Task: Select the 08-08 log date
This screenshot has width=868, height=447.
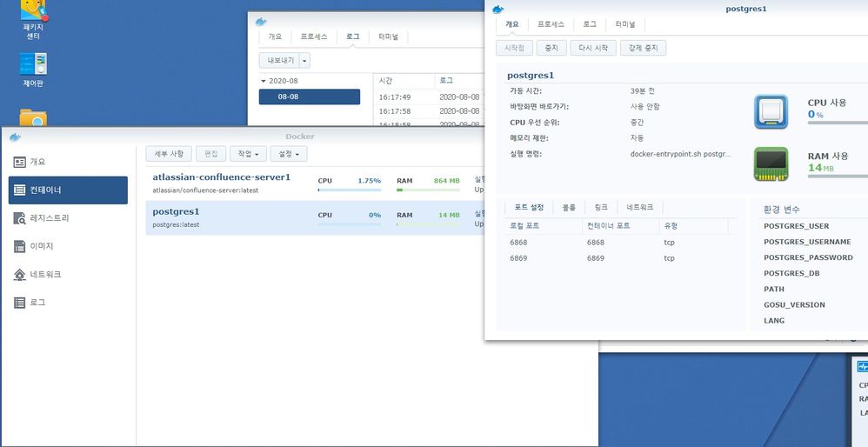Action: click(x=310, y=97)
